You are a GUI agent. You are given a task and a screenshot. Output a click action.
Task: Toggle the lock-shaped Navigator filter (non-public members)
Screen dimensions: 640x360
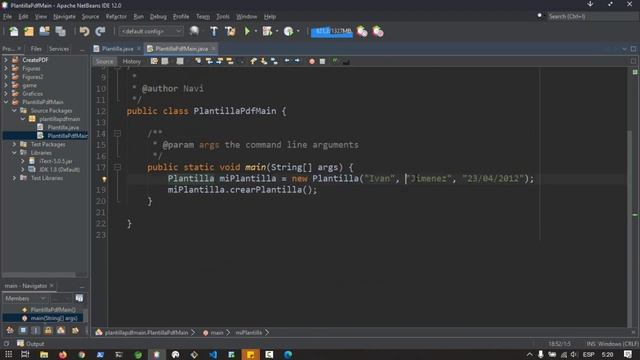[x=48, y=330]
